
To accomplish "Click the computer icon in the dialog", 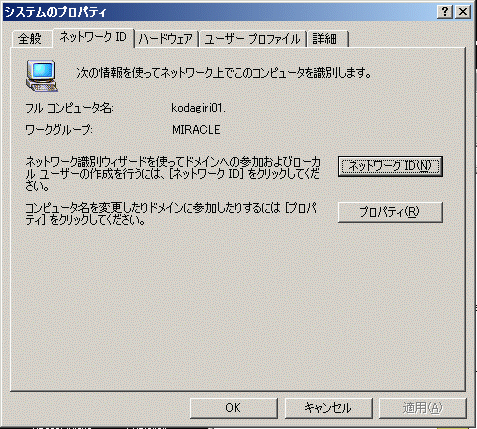I will pyautogui.click(x=42, y=76).
